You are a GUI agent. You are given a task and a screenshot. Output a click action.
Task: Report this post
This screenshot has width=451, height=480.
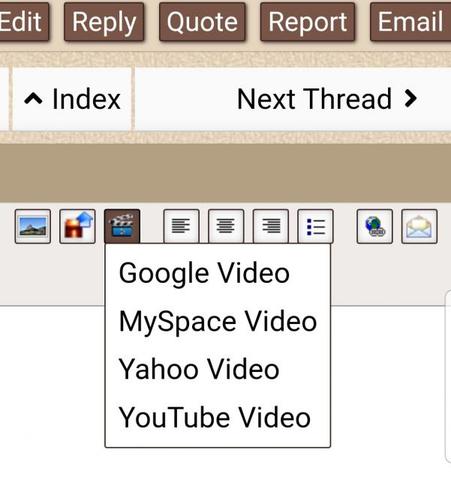[x=307, y=22]
